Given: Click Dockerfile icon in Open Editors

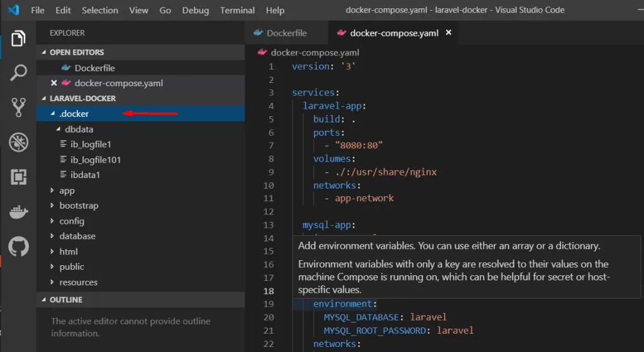Looking at the screenshot, I should pos(65,68).
